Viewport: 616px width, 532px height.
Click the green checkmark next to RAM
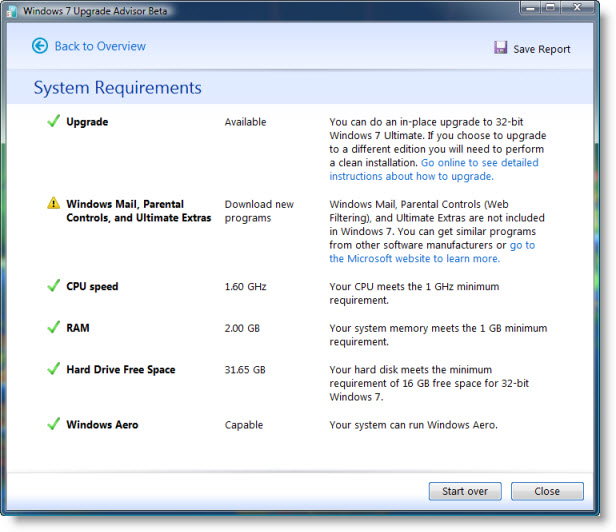53,327
